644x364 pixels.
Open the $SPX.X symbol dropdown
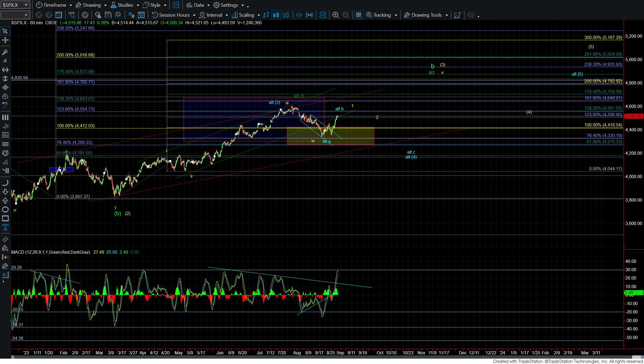26,5
